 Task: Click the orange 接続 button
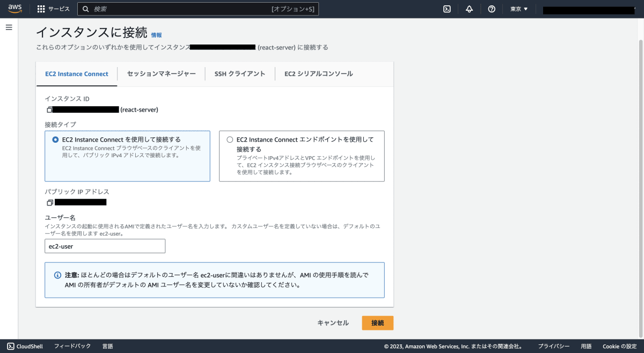[378, 323]
